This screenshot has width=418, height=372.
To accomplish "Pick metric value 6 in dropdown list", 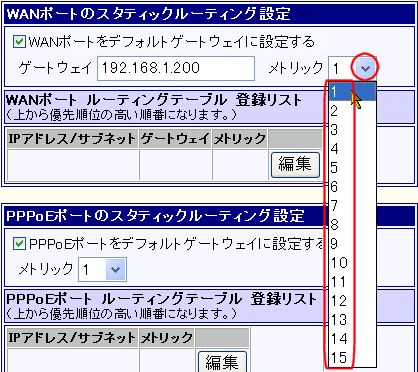I will point(352,187).
